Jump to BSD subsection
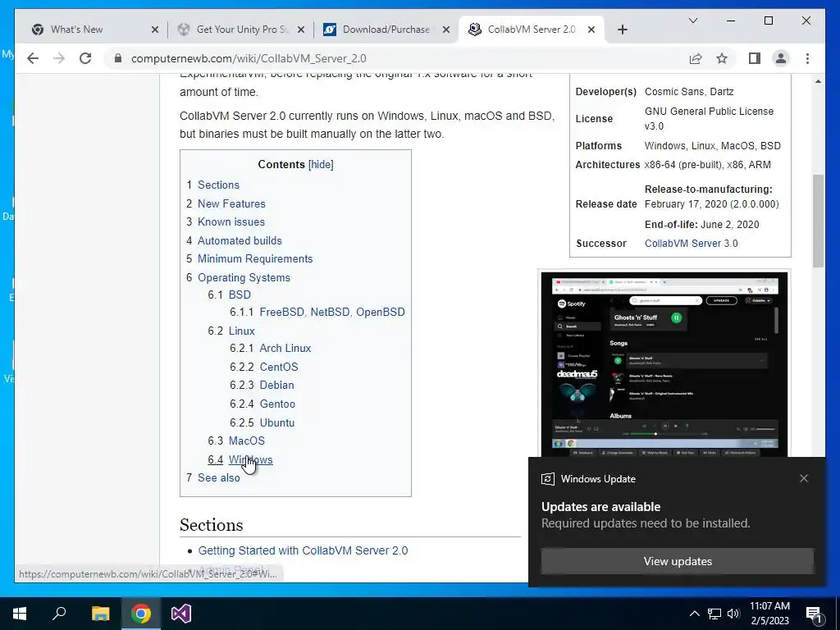The height and width of the screenshot is (630, 840). coord(240,294)
